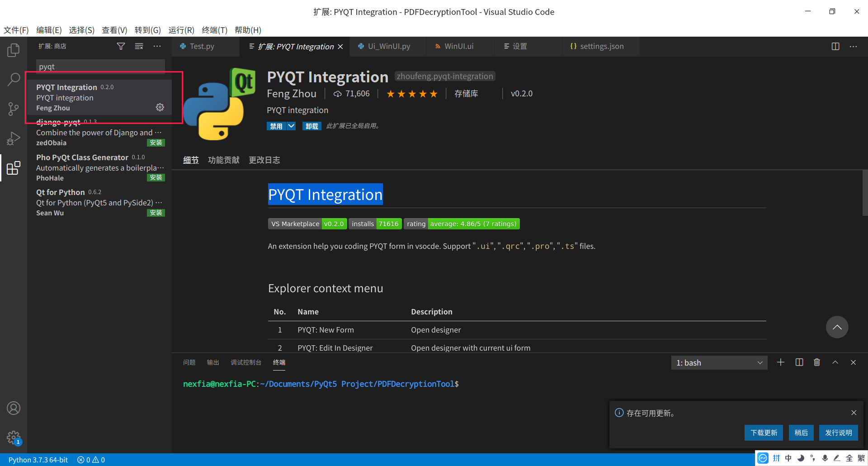Toggle full-width mode via the 全 icon

coord(849,458)
